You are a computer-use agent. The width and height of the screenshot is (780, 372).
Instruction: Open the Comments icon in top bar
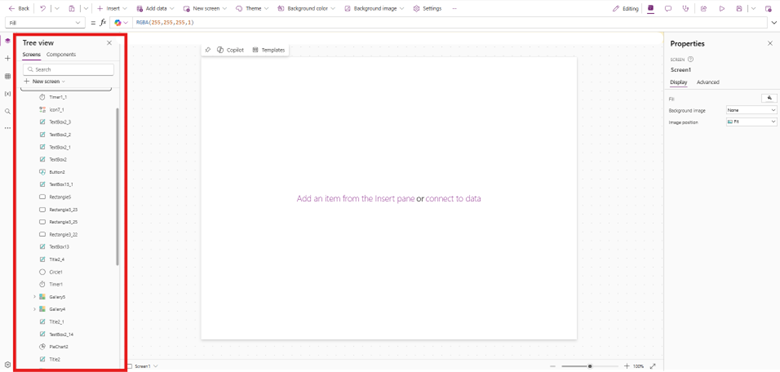(669, 8)
